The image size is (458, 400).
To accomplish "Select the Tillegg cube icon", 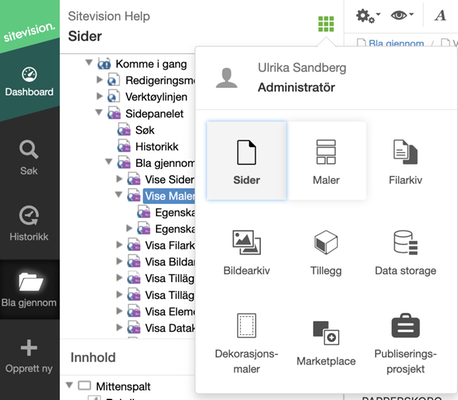I will point(326,242).
